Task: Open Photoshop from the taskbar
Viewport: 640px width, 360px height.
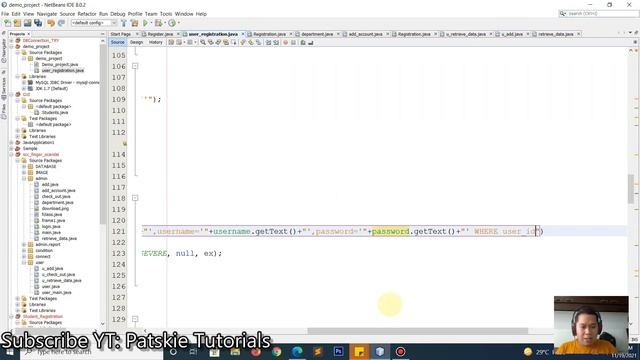Action: [x=338, y=351]
